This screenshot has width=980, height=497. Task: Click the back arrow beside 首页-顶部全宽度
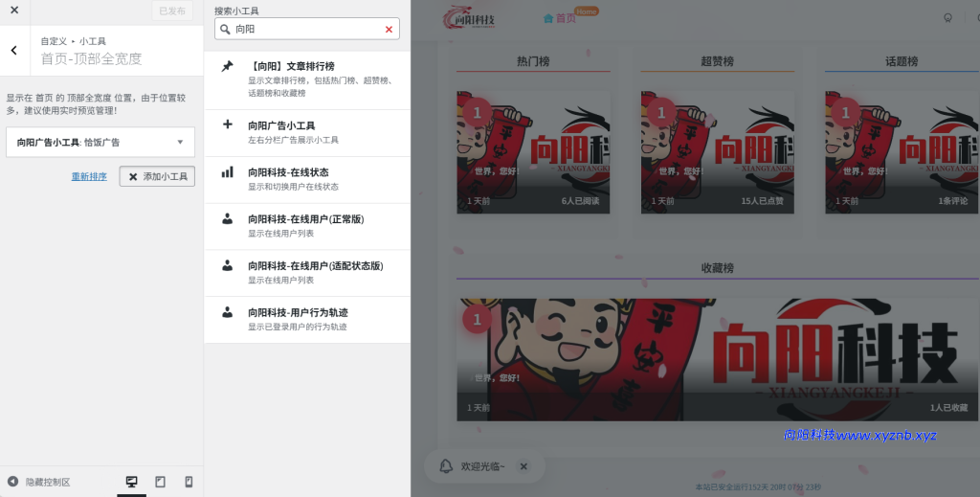(13, 50)
